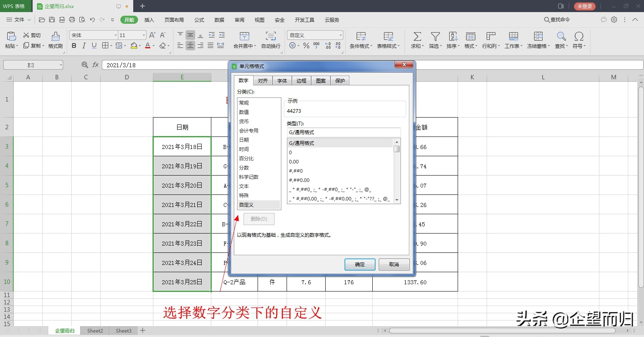The height and width of the screenshot is (337, 644).
Task: Click the Freeze Panes icon
Action: [x=538, y=36]
